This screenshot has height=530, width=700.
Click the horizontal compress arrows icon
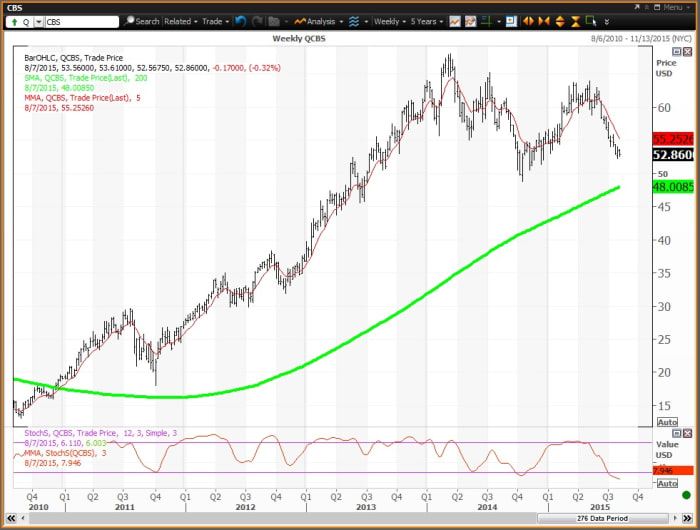click(x=545, y=21)
